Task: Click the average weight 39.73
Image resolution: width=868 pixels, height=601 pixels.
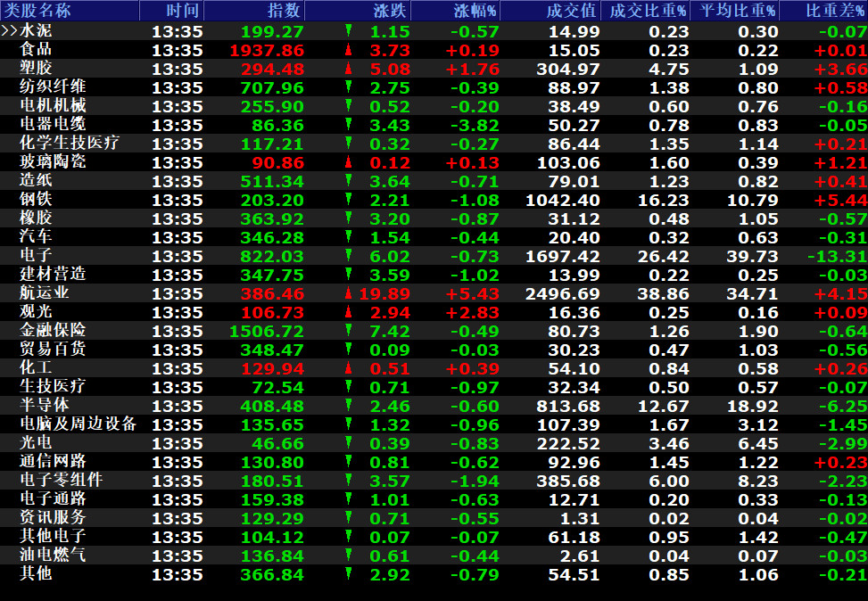Action: [x=752, y=256]
